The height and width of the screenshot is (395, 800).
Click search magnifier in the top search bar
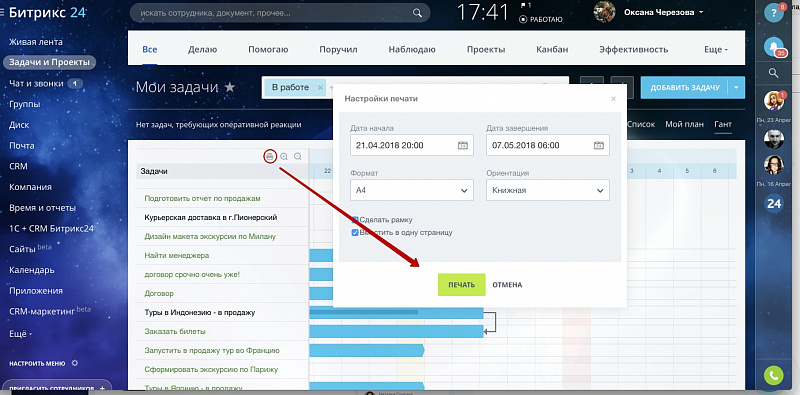[417, 13]
